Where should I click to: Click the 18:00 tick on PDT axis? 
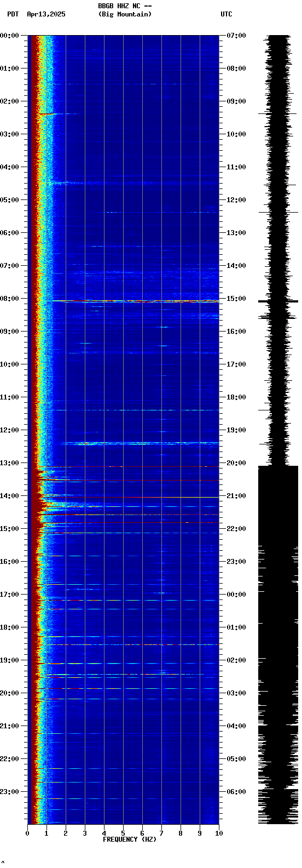[9, 627]
